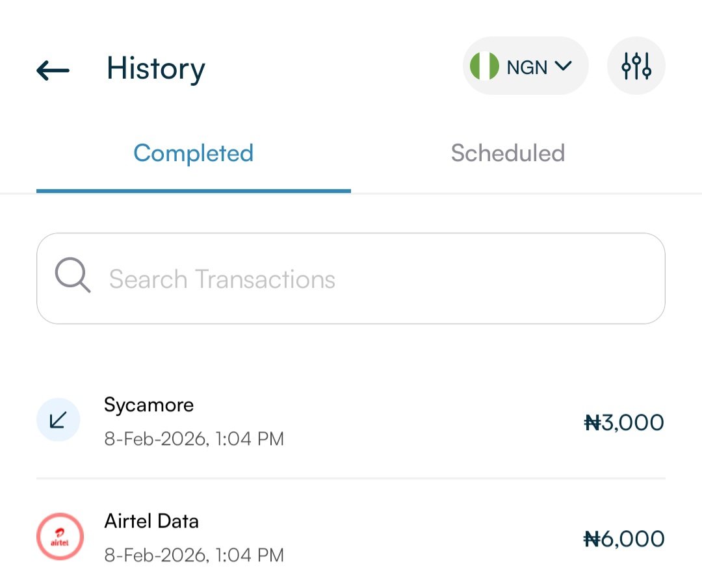Click the ₦3,000 amount

tap(623, 423)
